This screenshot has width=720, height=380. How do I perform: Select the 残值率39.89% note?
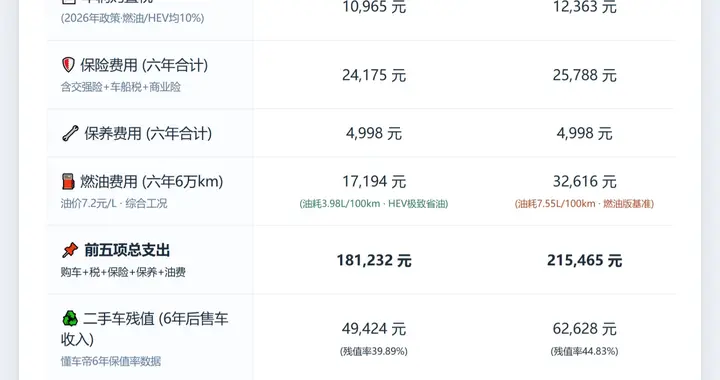[374, 351]
